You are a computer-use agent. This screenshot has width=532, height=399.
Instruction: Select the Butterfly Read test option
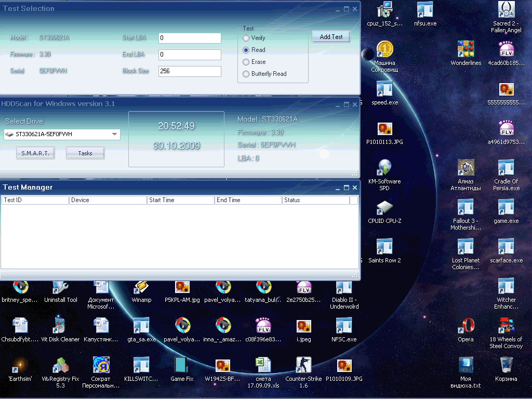[x=246, y=74]
